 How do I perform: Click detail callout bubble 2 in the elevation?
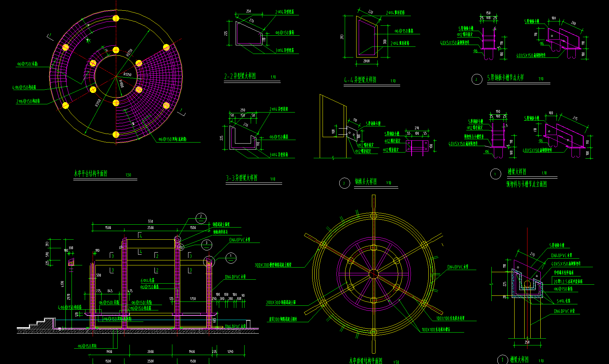pos(201,217)
